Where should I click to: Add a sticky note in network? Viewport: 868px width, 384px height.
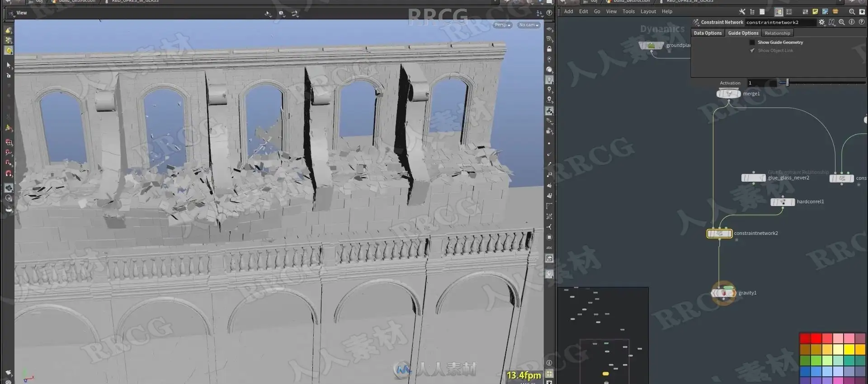[815, 12]
